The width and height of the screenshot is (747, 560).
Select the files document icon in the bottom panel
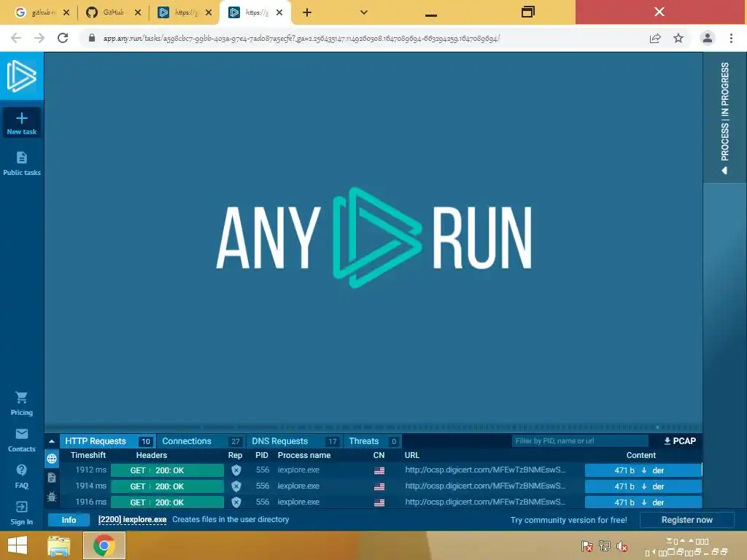[x=52, y=478]
